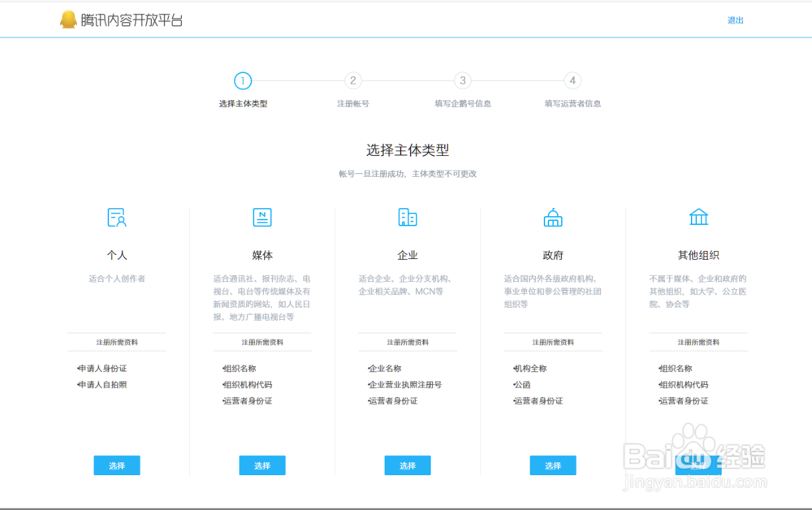The image size is (812, 510).
Task: Click 申请人身份证 requirement text
Action: click(102, 369)
